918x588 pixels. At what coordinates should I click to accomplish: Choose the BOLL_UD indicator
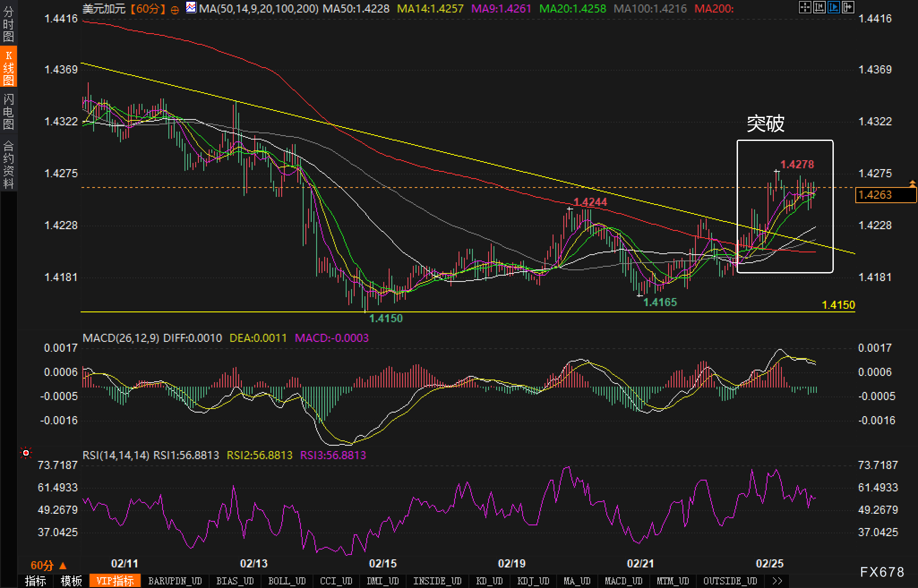[287, 581]
